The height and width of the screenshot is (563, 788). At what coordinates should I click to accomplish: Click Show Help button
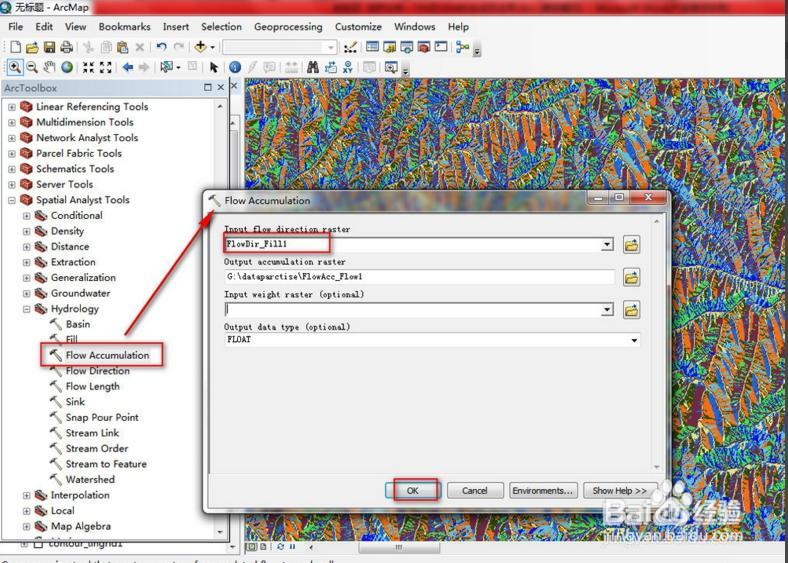pos(620,491)
